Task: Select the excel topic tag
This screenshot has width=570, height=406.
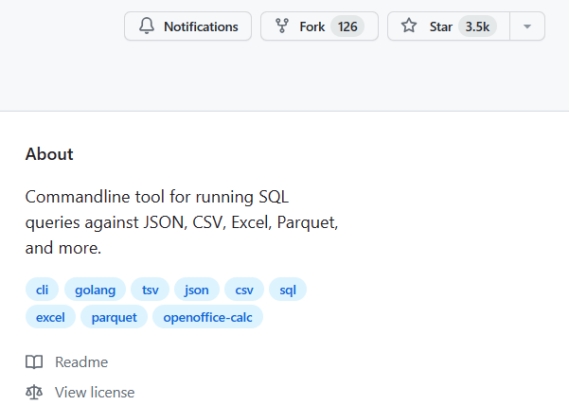Action: (51, 317)
